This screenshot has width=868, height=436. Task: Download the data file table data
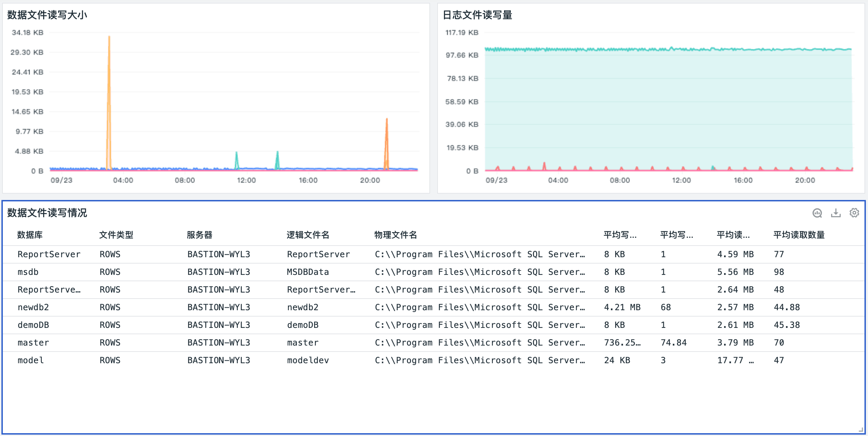836,213
